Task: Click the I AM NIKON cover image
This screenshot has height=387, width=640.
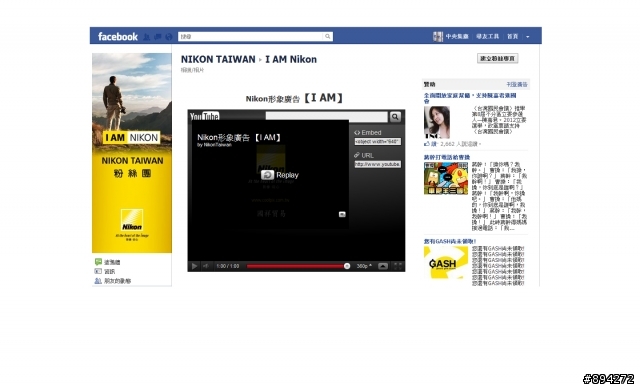Action: (x=132, y=153)
